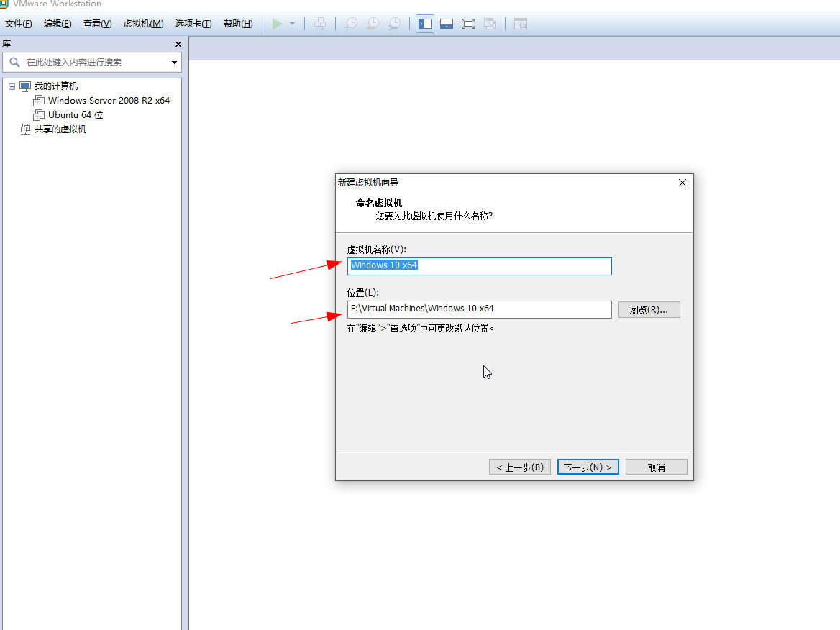
Task: Click the take snapshot toolbar icon
Action: (351, 24)
